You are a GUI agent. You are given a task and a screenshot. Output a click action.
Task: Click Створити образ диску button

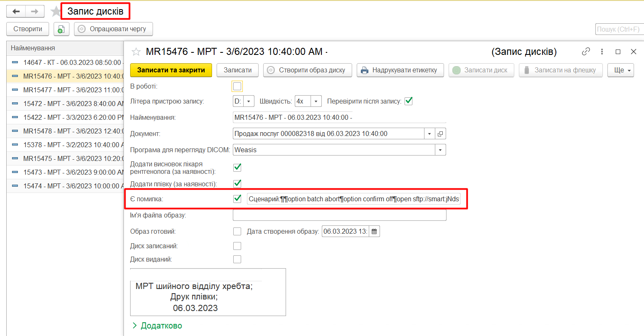(307, 70)
